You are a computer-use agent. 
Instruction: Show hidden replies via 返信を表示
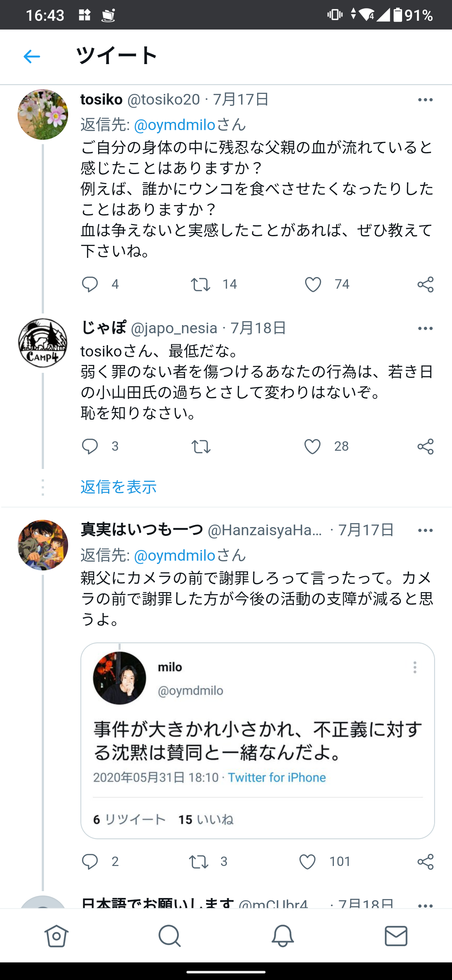(119, 487)
